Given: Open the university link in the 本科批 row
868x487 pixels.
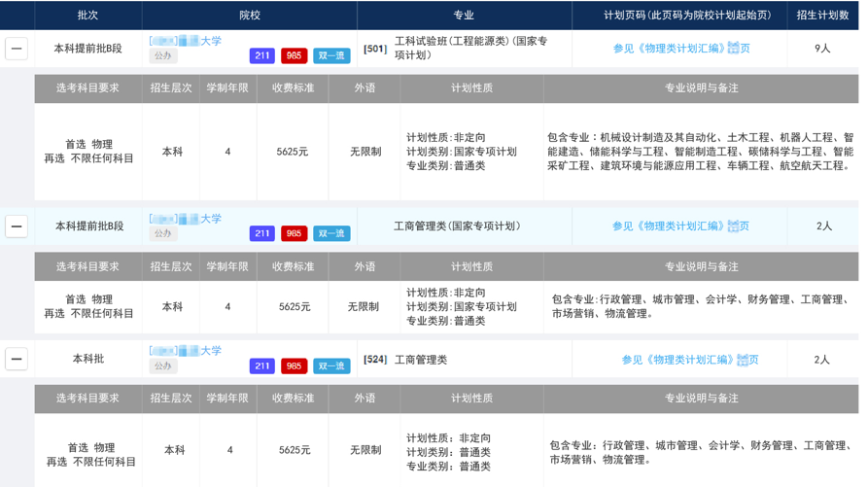Looking at the screenshot, I should [186, 351].
